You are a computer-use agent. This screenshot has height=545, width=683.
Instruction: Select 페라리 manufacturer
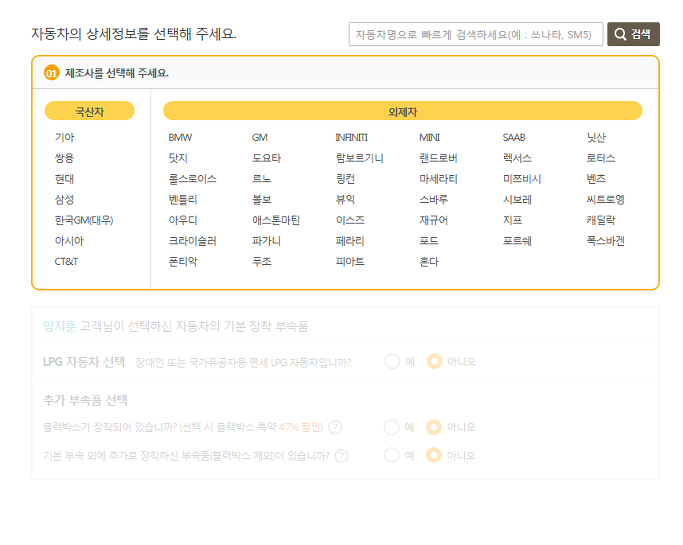[350, 241]
